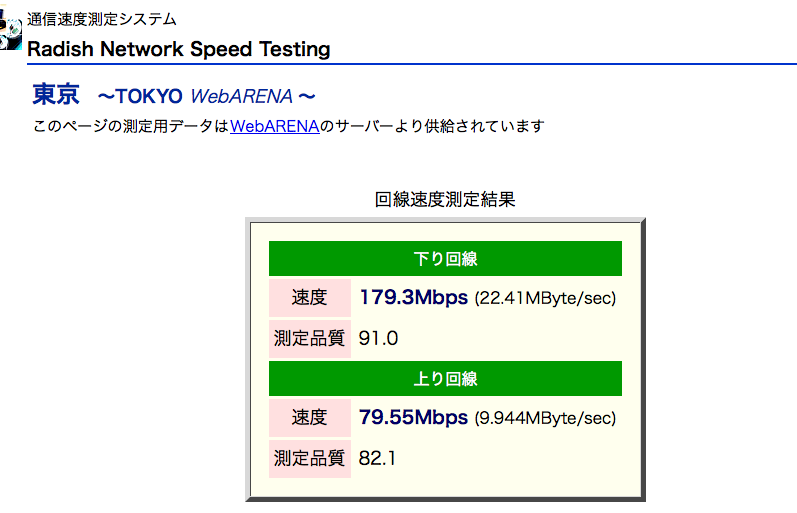Click the 回線速度測定結果 results title
The width and height of the screenshot is (797, 513).
[445, 199]
